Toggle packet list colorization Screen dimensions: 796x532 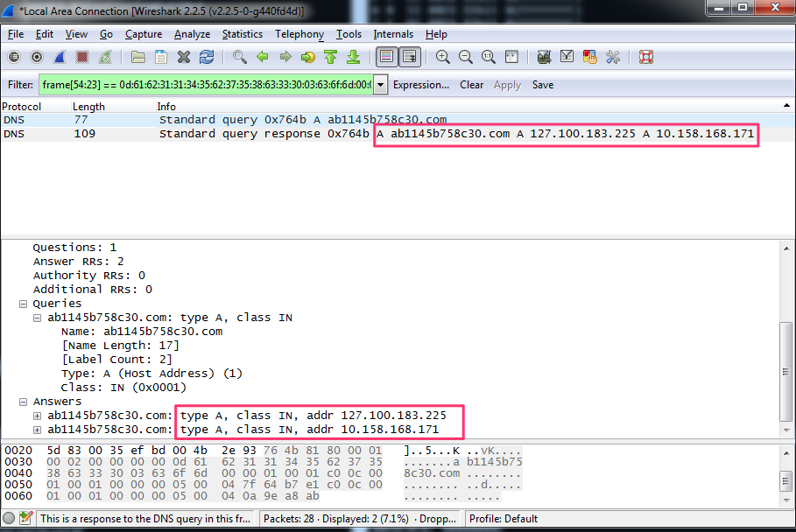pos(387,57)
